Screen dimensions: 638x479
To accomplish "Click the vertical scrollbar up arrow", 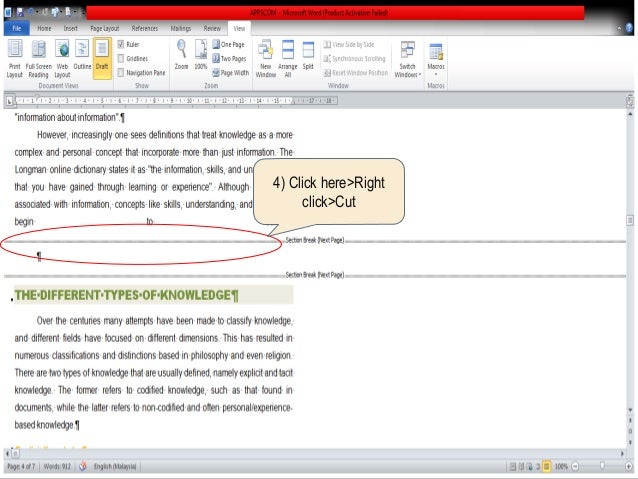I will [630, 114].
